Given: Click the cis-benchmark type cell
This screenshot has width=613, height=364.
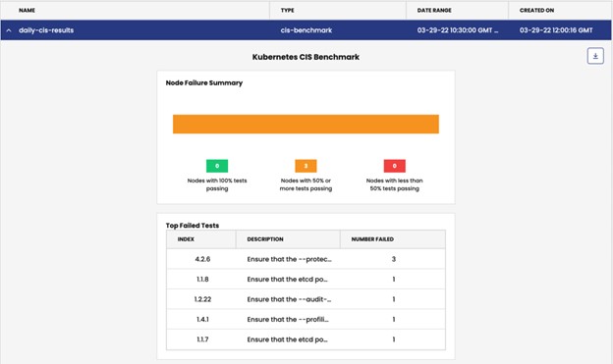Looking at the screenshot, I should click(x=306, y=30).
